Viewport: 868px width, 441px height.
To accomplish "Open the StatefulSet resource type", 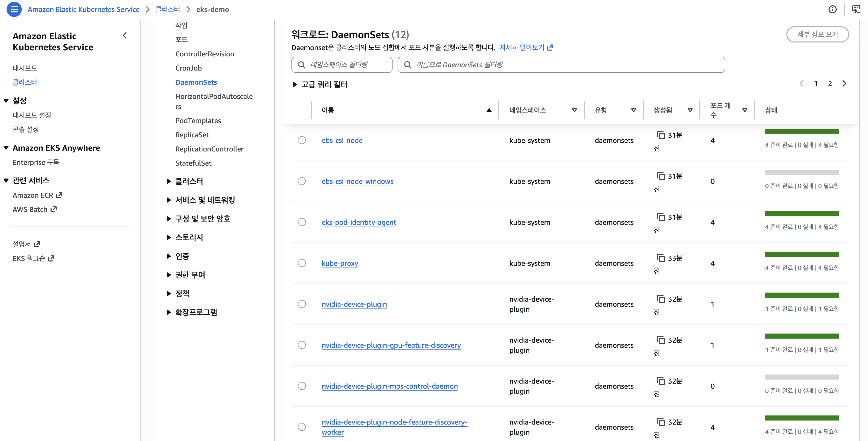I will [x=193, y=163].
